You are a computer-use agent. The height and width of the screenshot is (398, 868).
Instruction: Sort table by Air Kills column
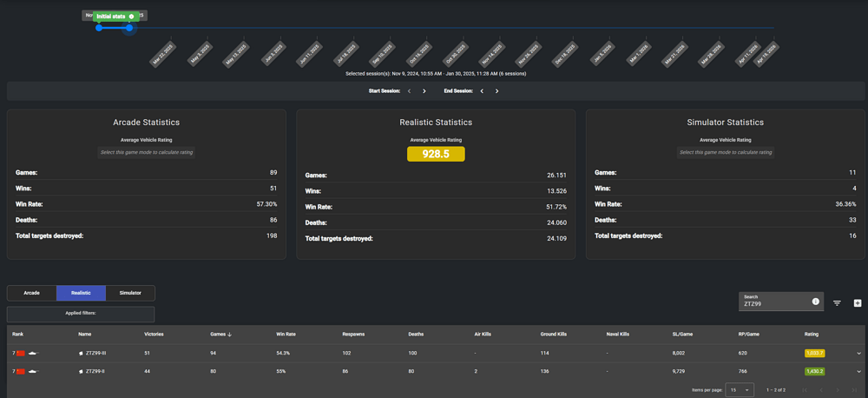coord(483,335)
